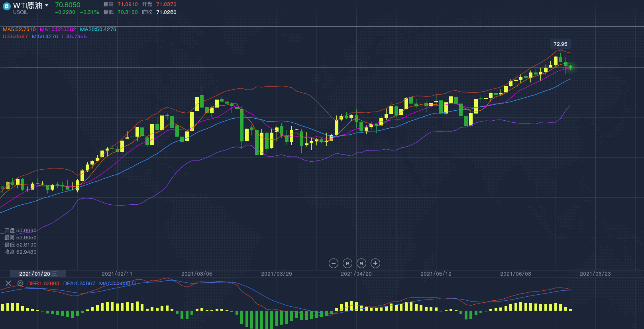644x329 pixels.
Task: Zoom in the chart with plus button
Action: click(x=375, y=263)
